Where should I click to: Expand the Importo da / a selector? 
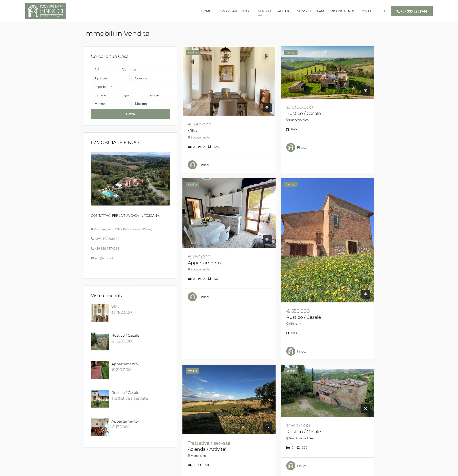[131, 87]
